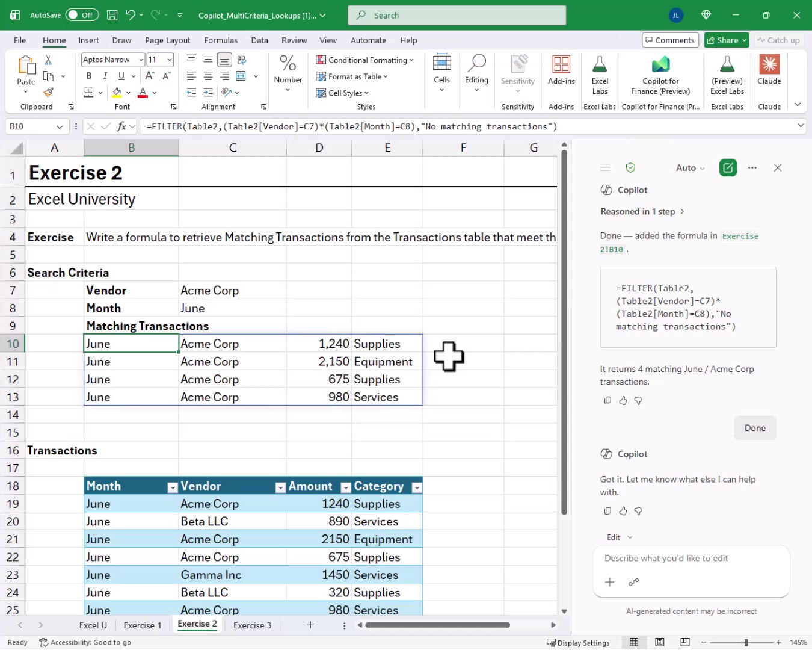Viewport: 812px width, 650px height.
Task: Click the Copy icon in Clipboard group
Action: [49, 76]
